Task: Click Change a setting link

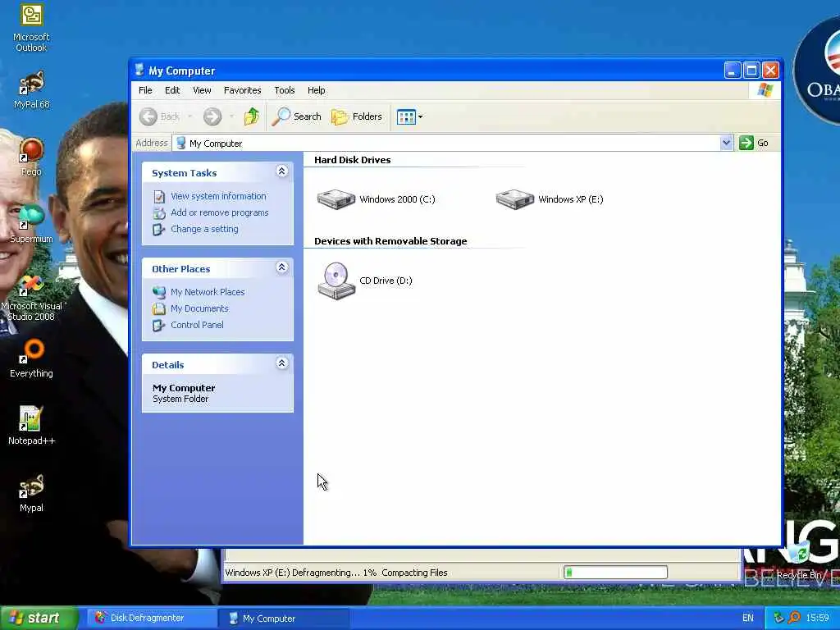Action: (x=204, y=229)
